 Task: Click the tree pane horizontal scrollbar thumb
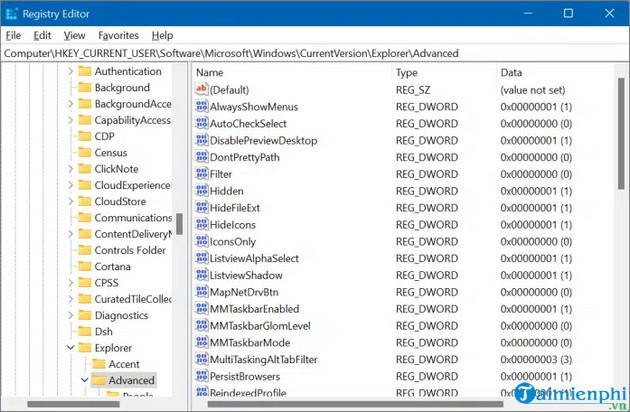[74, 404]
